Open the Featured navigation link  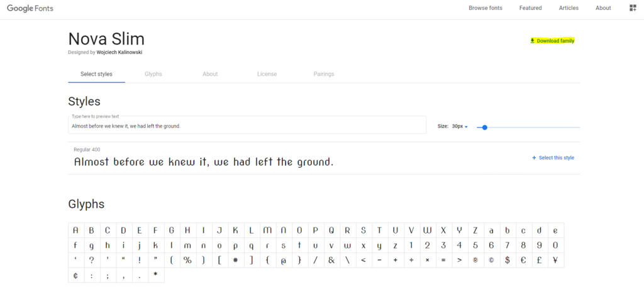tap(530, 8)
